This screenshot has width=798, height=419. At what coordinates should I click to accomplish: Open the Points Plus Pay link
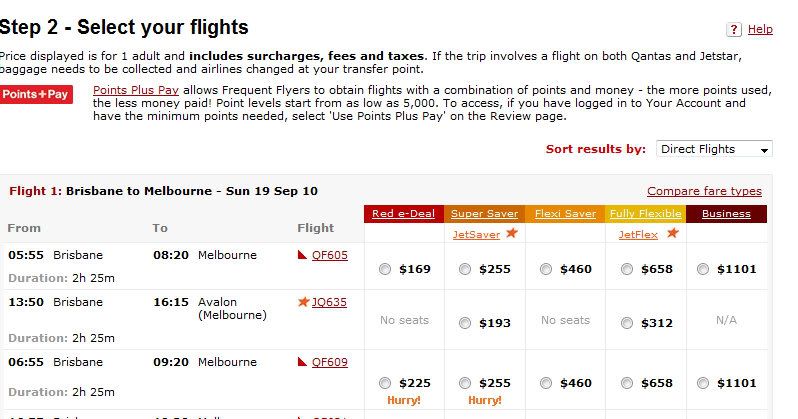[x=136, y=90]
